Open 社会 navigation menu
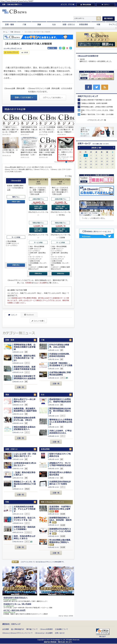This screenshot has width=117, height=644. click(54, 25)
